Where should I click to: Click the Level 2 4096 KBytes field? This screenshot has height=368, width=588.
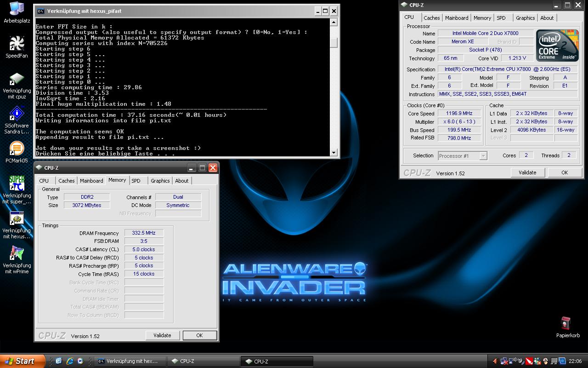pyautogui.click(x=531, y=130)
